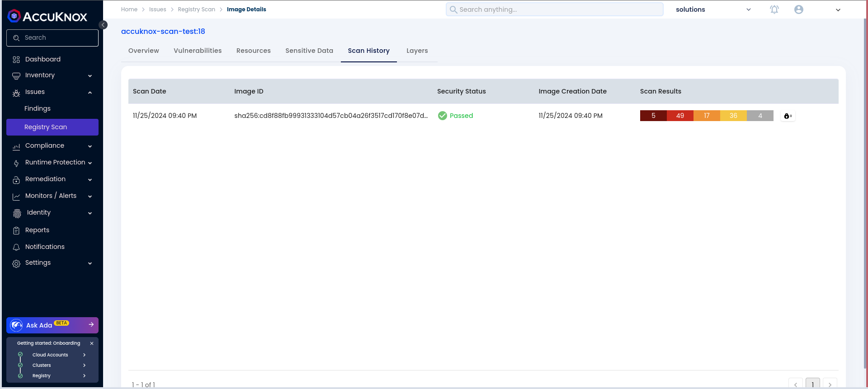This screenshot has height=389, width=868.
Task: Click the high count 49 swatch
Action: [x=680, y=116]
